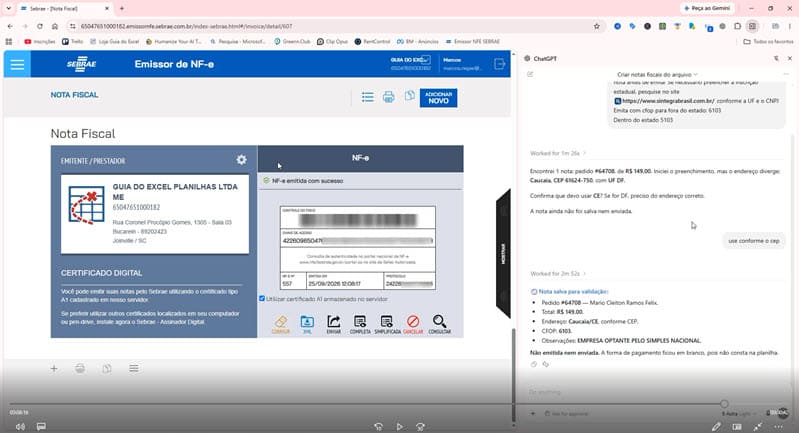Open the Trello bookmark
The image size is (799, 433).
[x=72, y=41]
